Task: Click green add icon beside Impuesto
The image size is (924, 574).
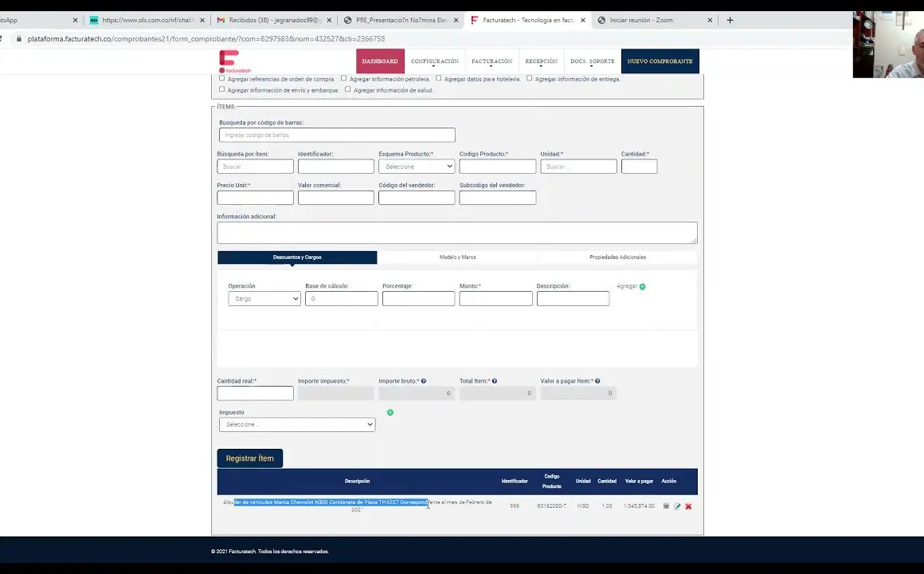Action: click(390, 412)
